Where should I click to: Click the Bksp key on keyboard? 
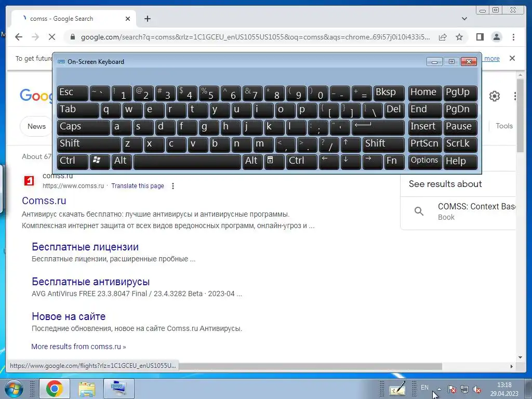(389, 94)
